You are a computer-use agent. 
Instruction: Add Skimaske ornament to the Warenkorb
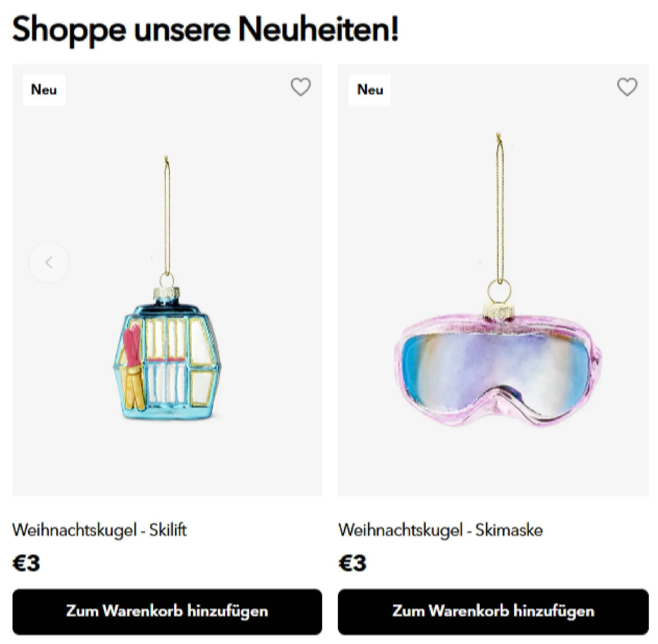click(x=493, y=611)
